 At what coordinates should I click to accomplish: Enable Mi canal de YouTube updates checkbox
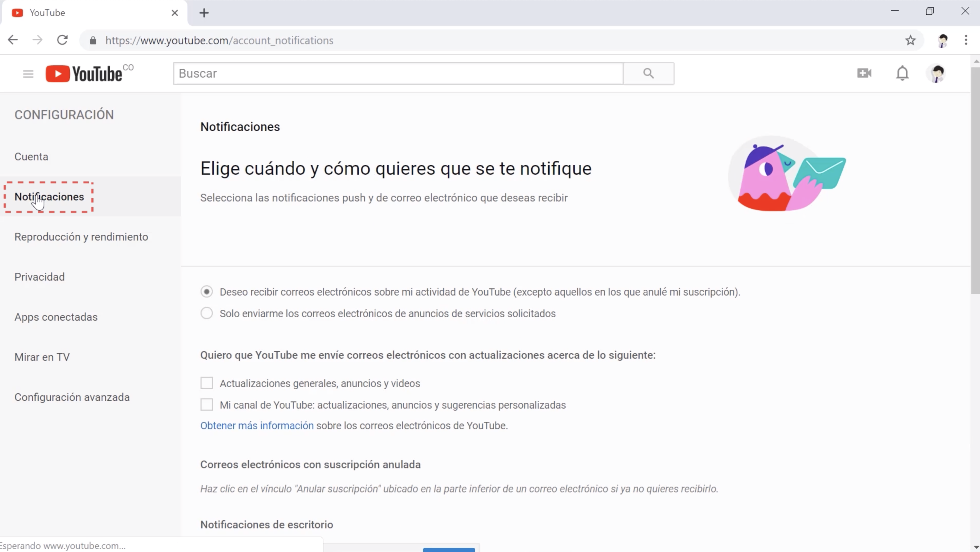[x=207, y=404]
